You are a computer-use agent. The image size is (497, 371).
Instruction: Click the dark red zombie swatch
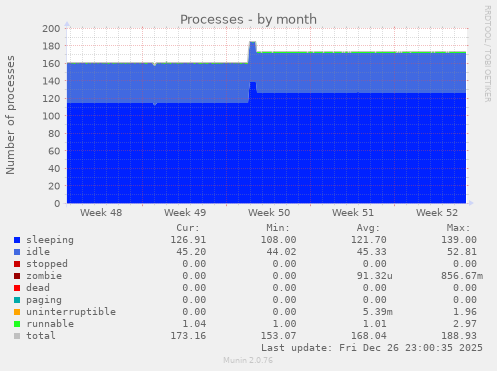pyautogui.click(x=17, y=276)
